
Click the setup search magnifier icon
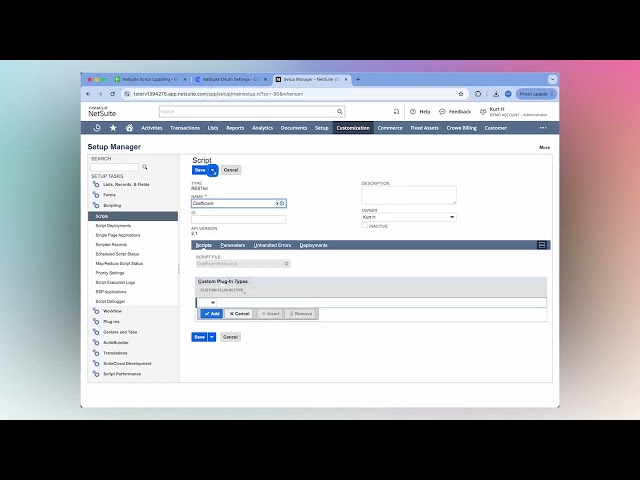pyautogui.click(x=144, y=167)
